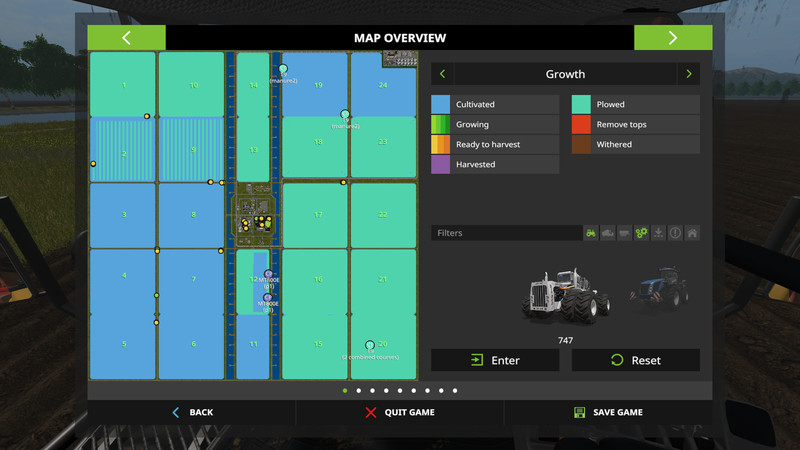Open previous menu page with left arrow
Viewport: 800px width, 450px height.
click(127, 38)
